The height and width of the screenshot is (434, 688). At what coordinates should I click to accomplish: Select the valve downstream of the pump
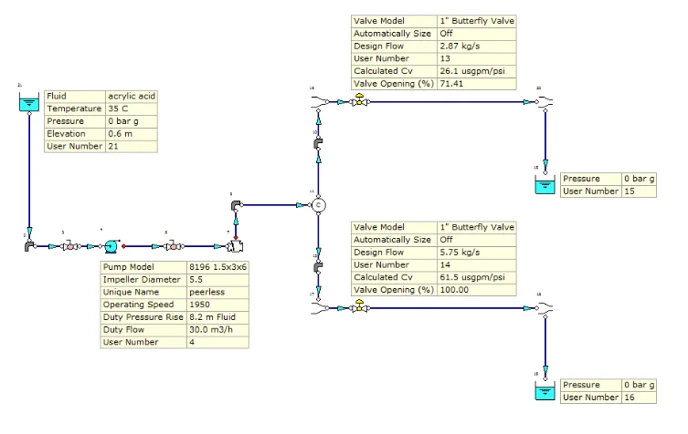click(x=173, y=245)
